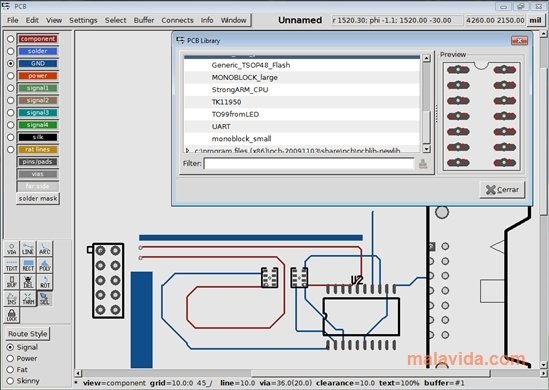This screenshot has width=549, height=390.
Task: Select TK11950 in library list
Action: pyautogui.click(x=302, y=102)
